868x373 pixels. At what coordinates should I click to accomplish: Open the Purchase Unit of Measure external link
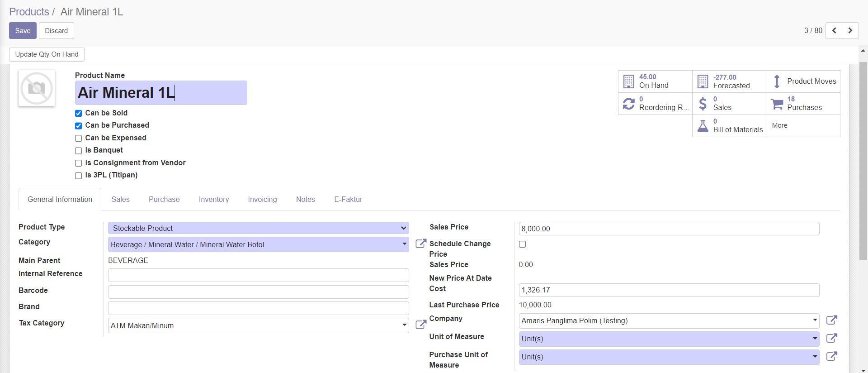point(831,356)
